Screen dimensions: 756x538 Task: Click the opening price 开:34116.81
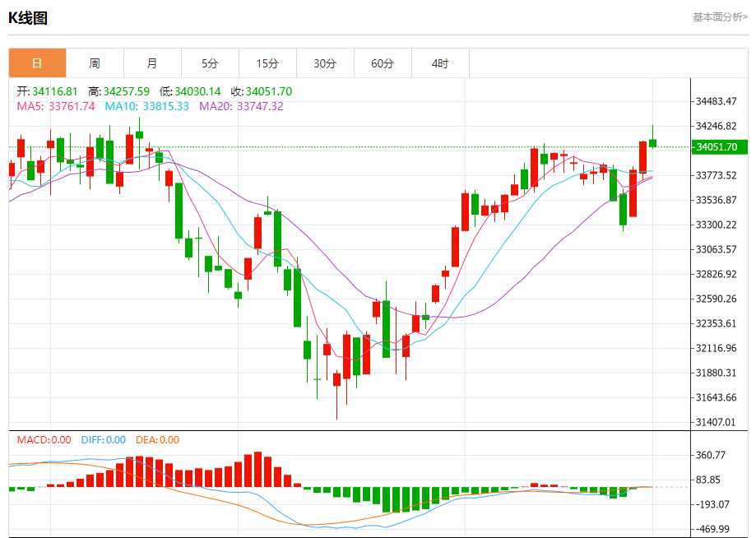click(x=47, y=91)
